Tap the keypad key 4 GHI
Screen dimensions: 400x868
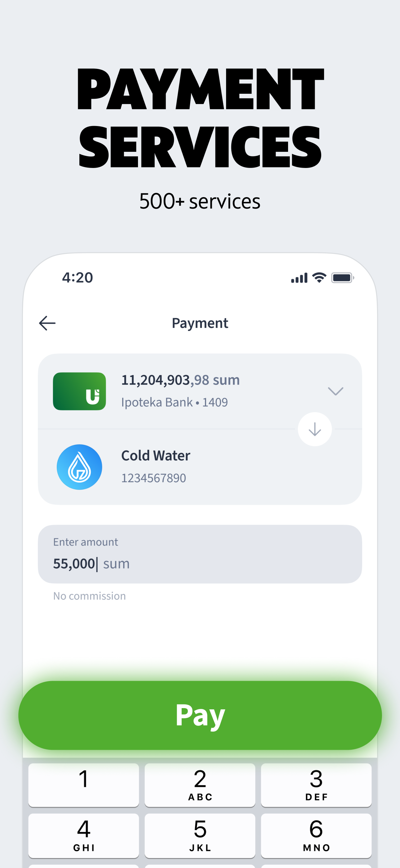(x=83, y=835)
